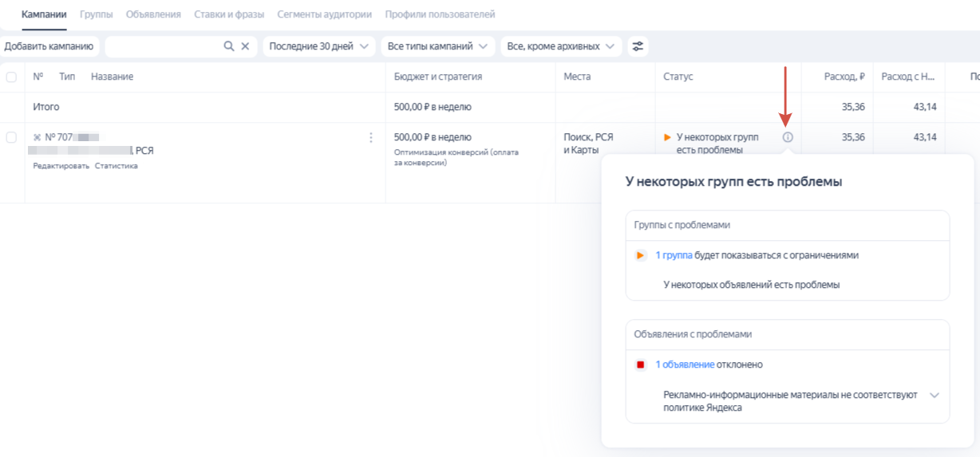Click red square rejected ad icon
This screenshot has height=457, width=980.
point(640,365)
